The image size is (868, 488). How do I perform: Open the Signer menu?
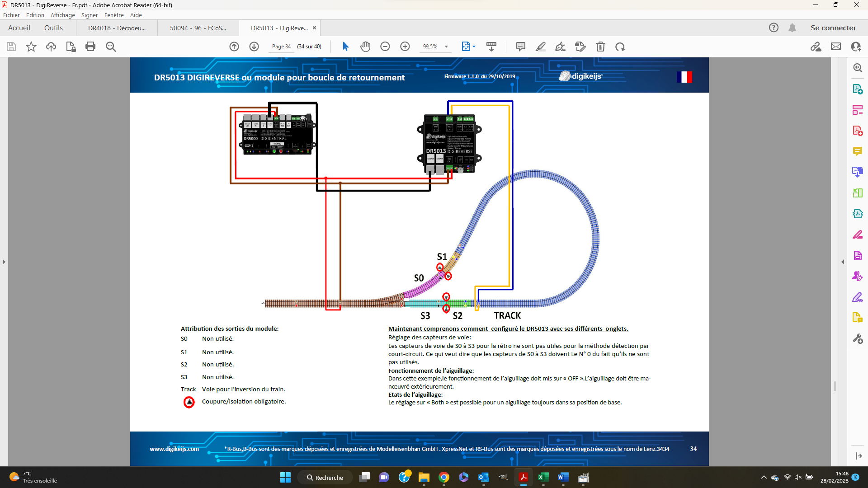(x=90, y=15)
